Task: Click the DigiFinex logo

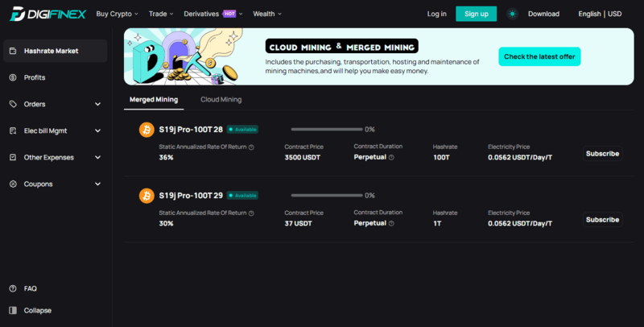Action: coord(47,14)
